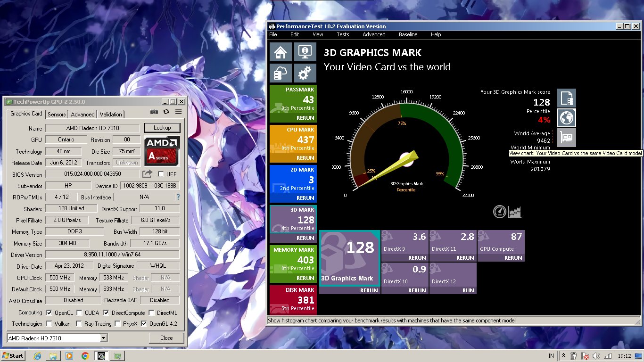Open the baseline database cloud icon

281,73
